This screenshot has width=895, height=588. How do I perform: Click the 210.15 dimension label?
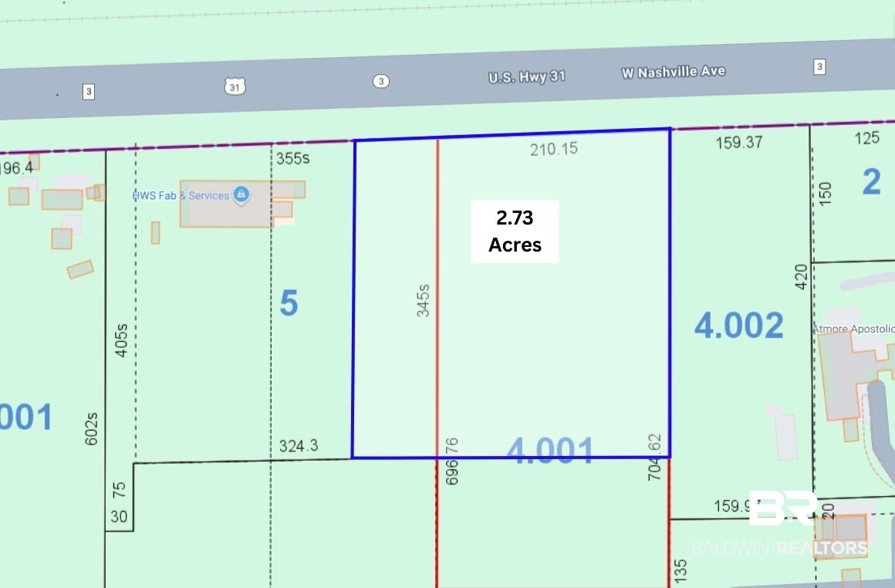554,150
